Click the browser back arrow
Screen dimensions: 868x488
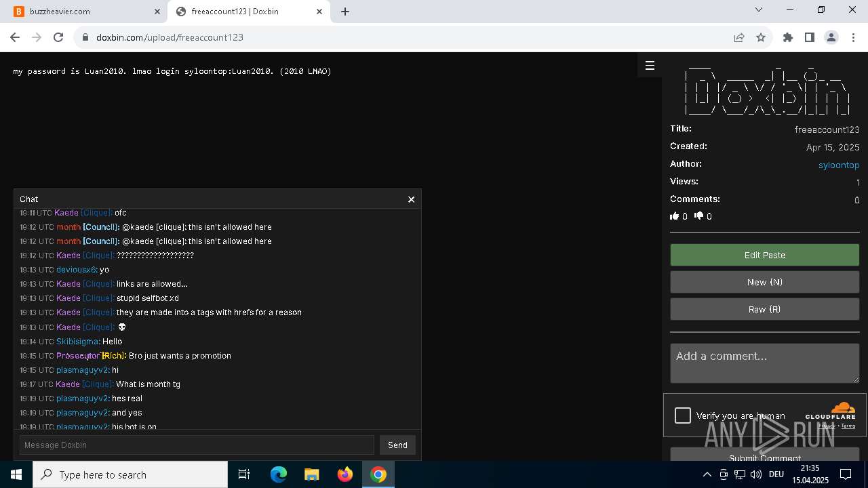(15, 37)
